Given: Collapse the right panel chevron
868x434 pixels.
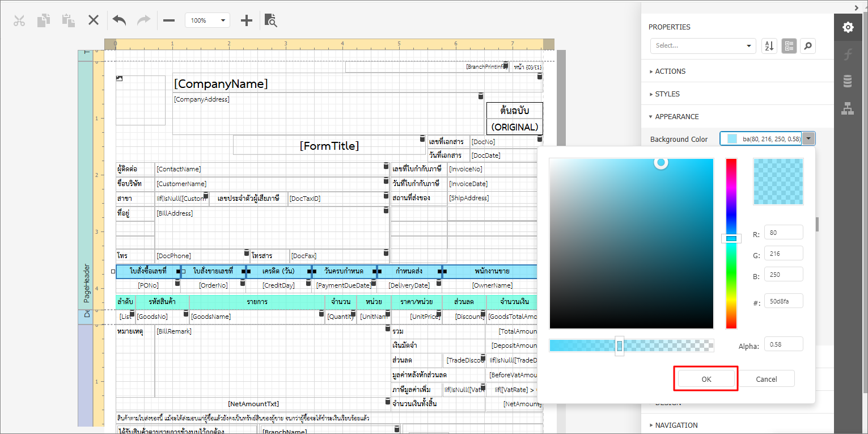Looking at the screenshot, I should (856, 7).
